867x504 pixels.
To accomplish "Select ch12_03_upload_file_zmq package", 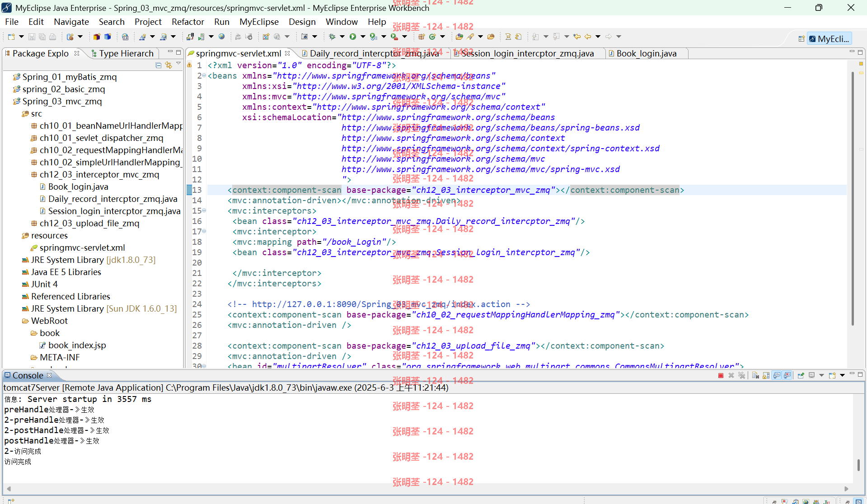I will tap(89, 223).
